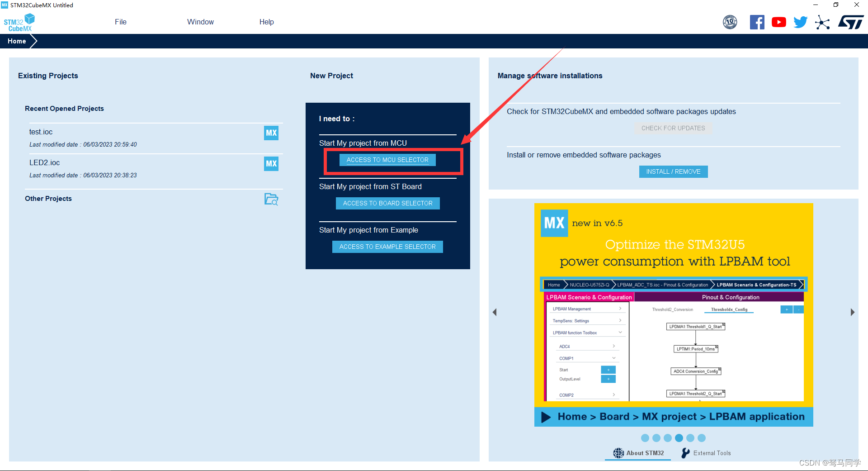Screen dimensions: 868x471
Task: Open the Twitter icon
Action: pyautogui.click(x=801, y=22)
